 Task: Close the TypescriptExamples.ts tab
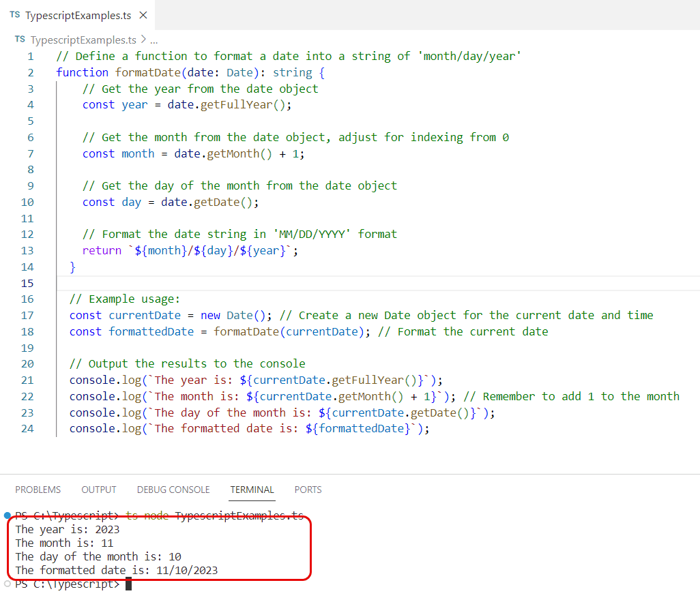pyautogui.click(x=143, y=15)
